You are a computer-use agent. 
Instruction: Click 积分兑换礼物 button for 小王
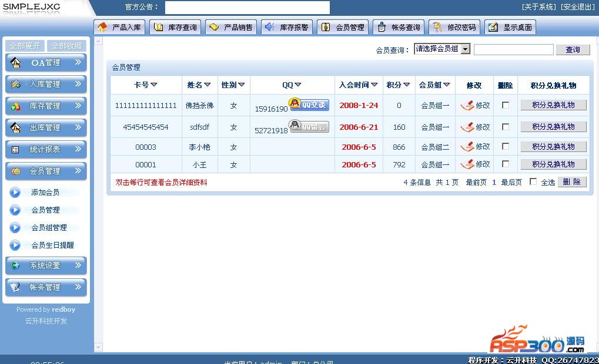pyautogui.click(x=553, y=164)
